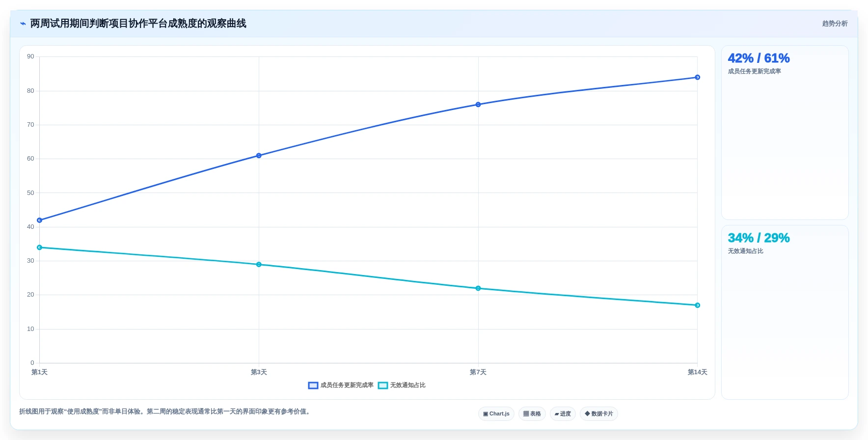Select the 数据卡片 tag pill
Viewport: 868px width, 440px height.
click(599, 414)
